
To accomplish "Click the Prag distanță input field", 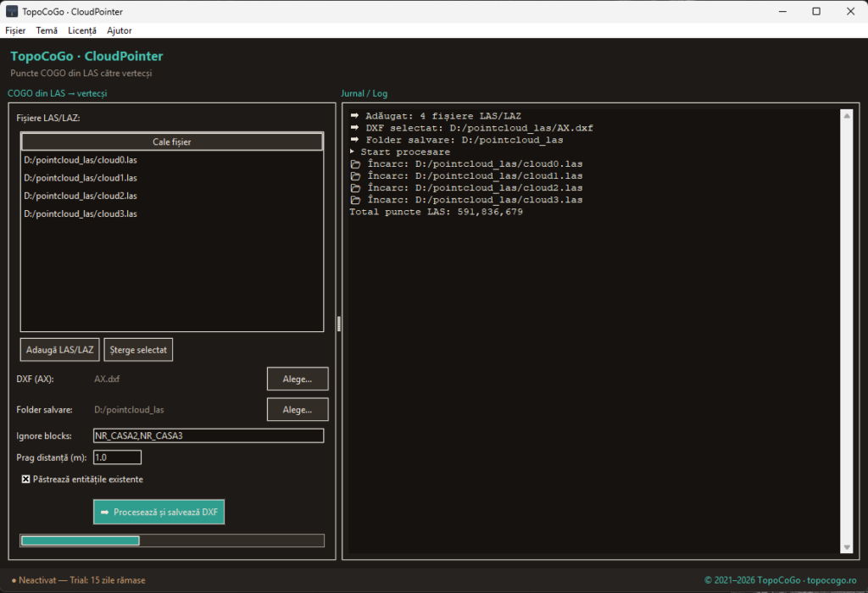I will [117, 457].
